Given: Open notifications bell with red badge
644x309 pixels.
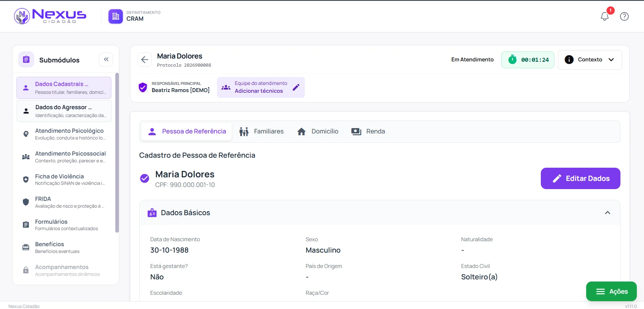Looking at the screenshot, I should pyautogui.click(x=605, y=16).
